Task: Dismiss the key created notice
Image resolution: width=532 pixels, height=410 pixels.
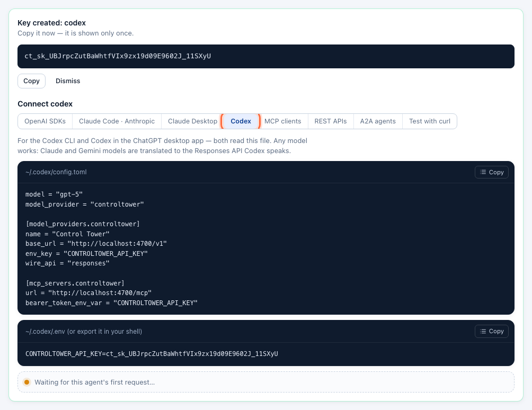Action: pos(68,81)
